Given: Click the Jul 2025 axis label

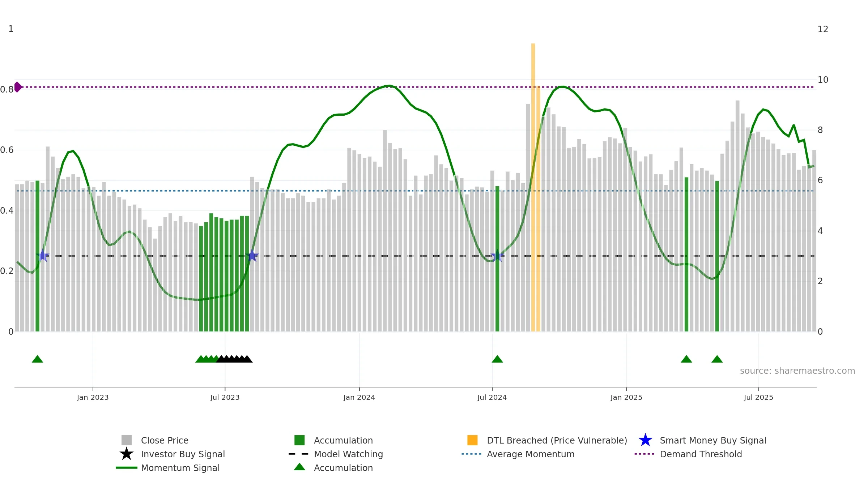Looking at the screenshot, I should pos(758,398).
